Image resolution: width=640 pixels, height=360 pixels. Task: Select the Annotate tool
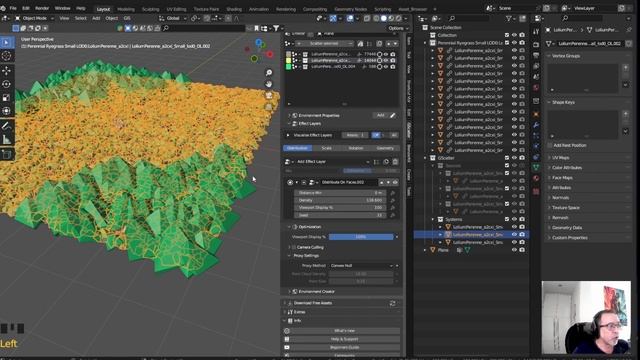[x=7, y=126]
